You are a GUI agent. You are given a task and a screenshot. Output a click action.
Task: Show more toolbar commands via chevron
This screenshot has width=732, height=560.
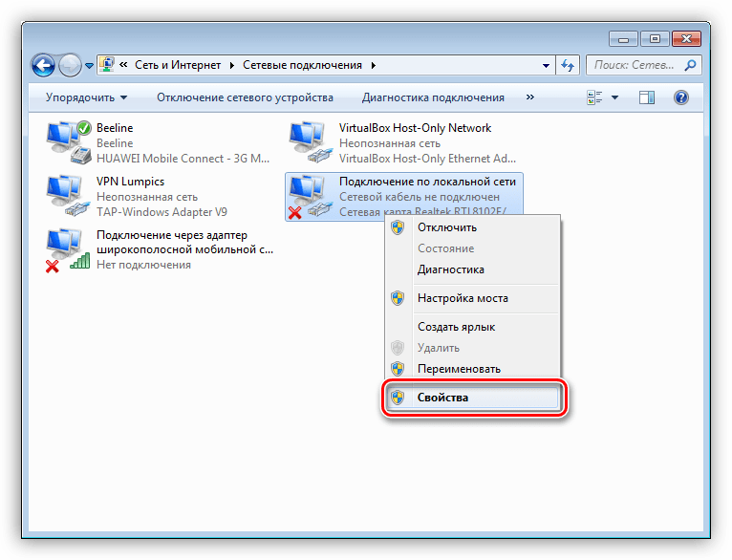pos(529,97)
